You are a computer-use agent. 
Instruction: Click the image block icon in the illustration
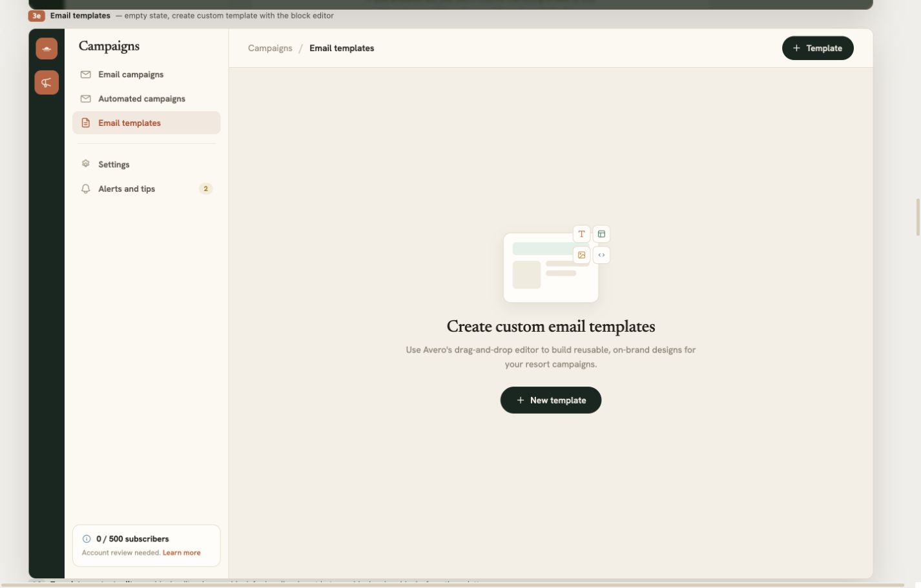point(582,255)
